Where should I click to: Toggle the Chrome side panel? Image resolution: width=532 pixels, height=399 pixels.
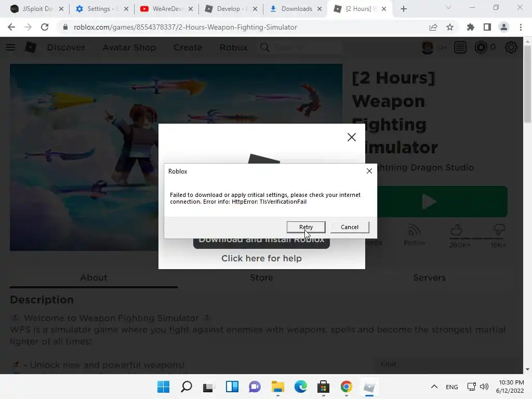click(487, 27)
